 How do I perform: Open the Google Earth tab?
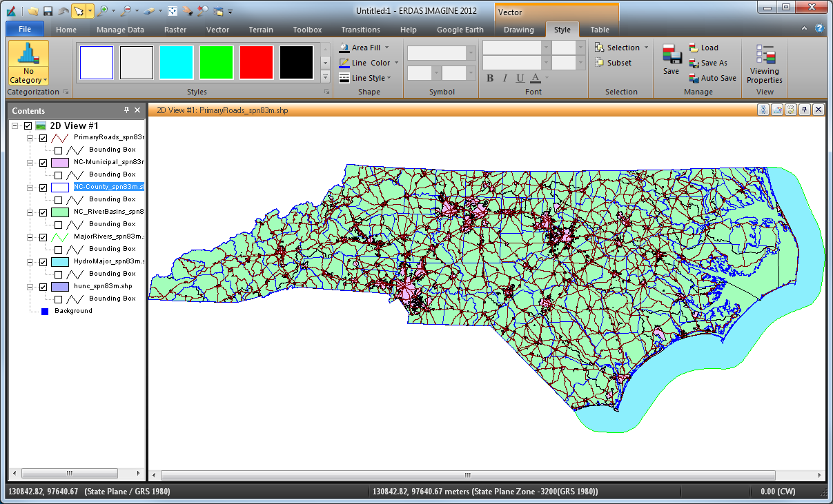point(460,30)
